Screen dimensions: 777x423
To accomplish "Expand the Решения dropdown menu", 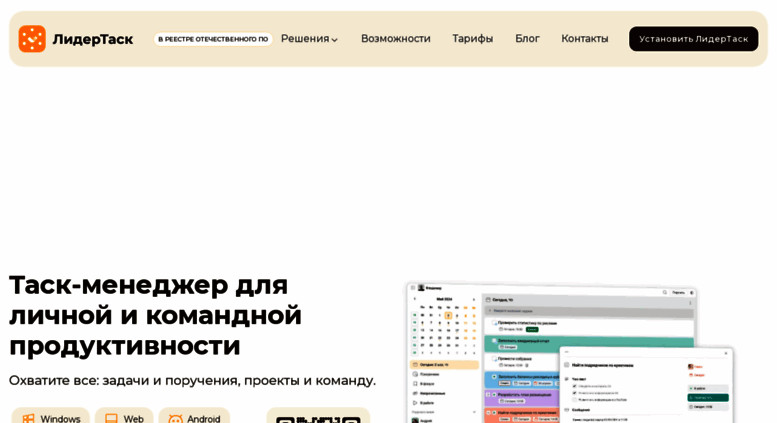I will click(x=309, y=39).
